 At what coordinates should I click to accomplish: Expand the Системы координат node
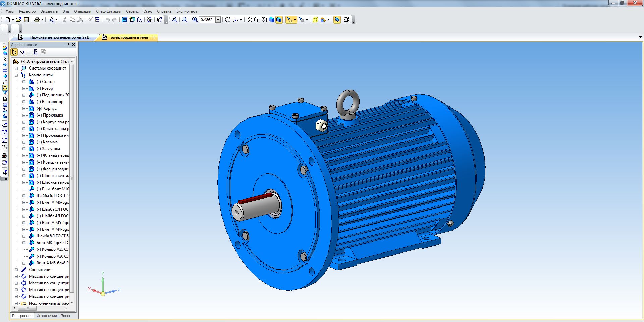pos(16,68)
